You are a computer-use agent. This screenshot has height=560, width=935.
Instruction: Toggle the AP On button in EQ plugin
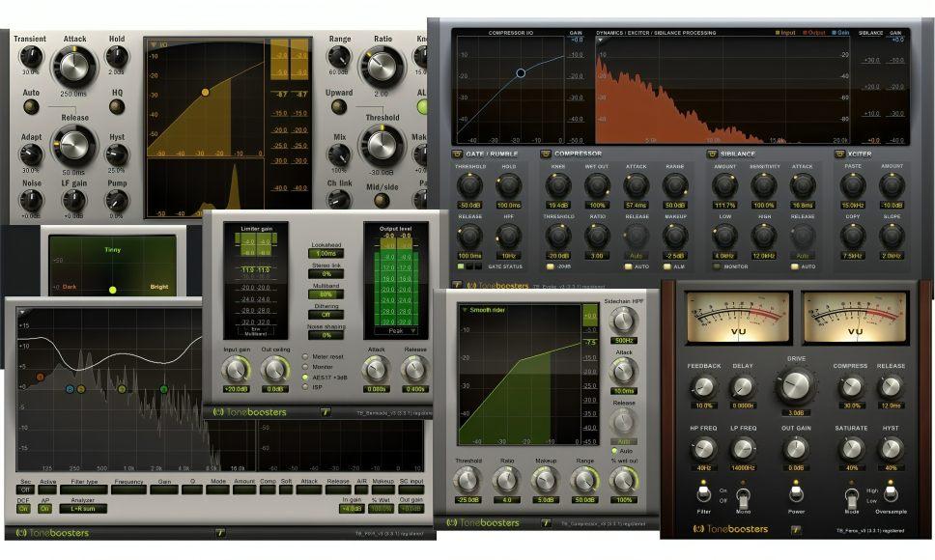(x=45, y=509)
